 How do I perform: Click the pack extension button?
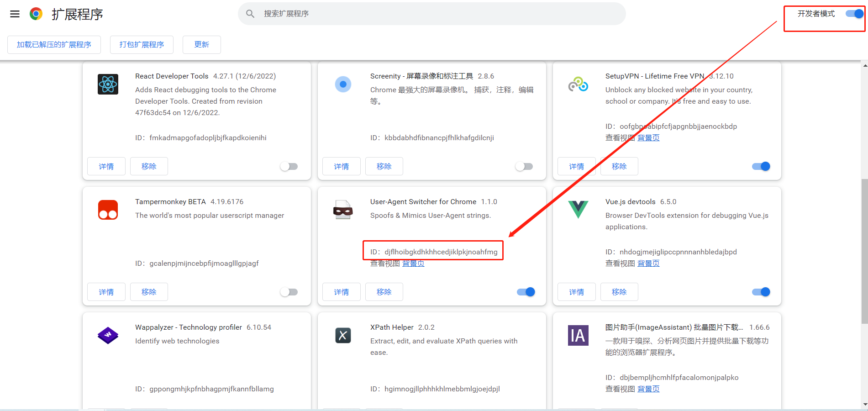[142, 45]
